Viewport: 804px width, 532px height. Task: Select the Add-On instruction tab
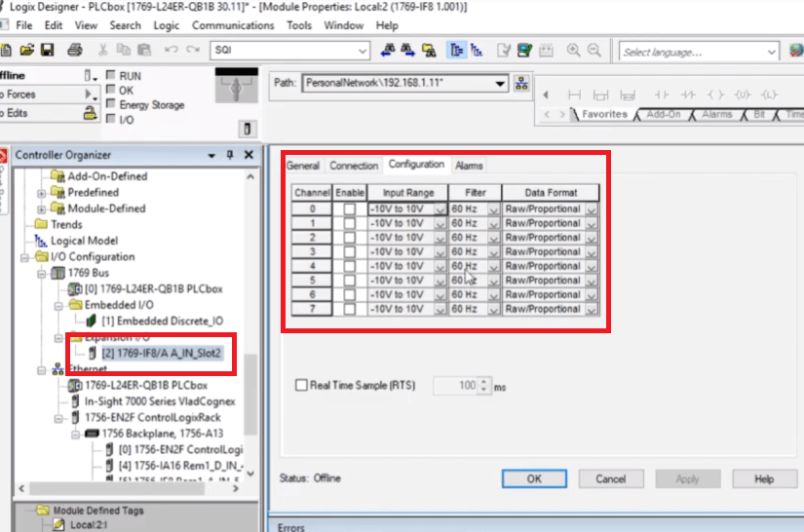tap(663, 114)
